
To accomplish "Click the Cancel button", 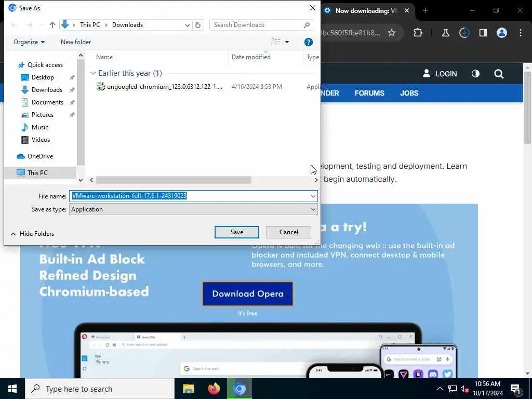I will click(289, 232).
